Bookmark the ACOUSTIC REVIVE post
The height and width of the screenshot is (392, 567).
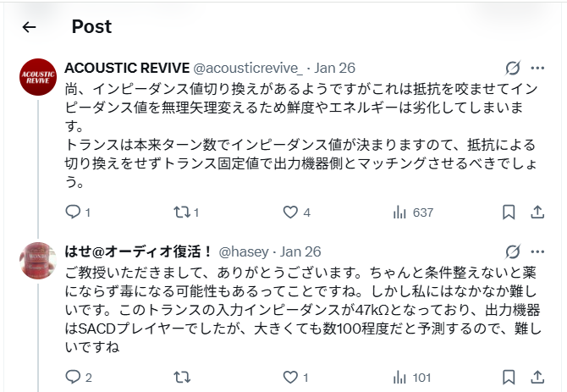[x=509, y=212]
